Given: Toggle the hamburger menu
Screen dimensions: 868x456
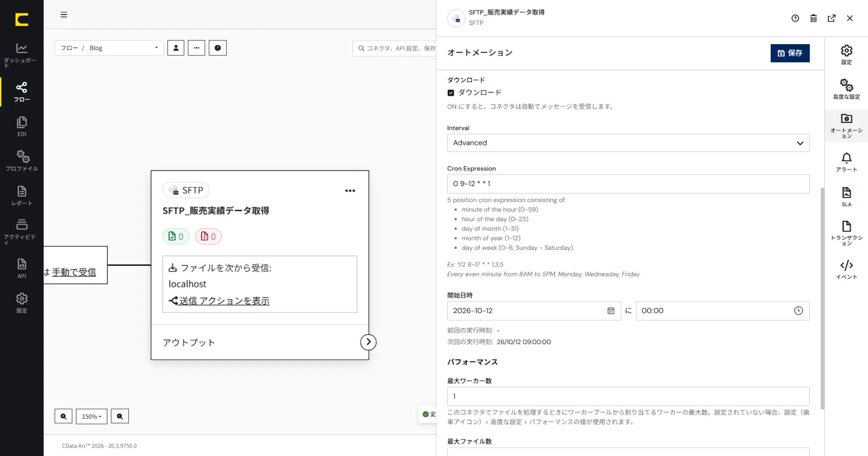Looking at the screenshot, I should 64,15.
